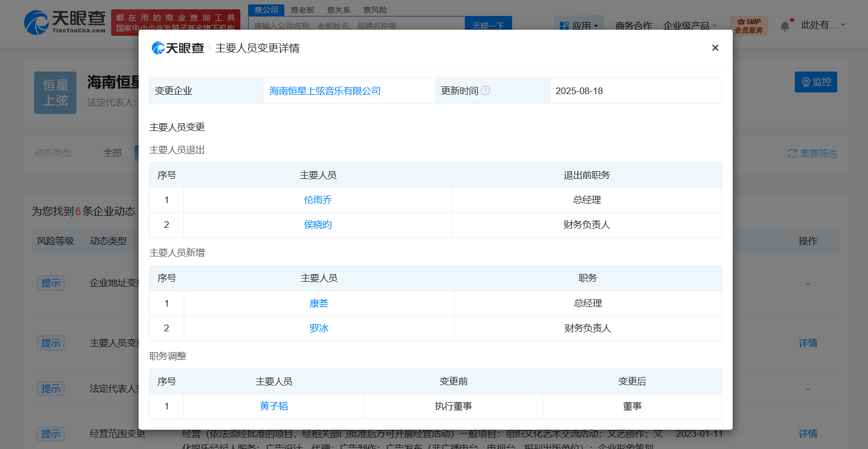Open person link 伦雨乔
The image size is (868, 449).
pyautogui.click(x=318, y=200)
